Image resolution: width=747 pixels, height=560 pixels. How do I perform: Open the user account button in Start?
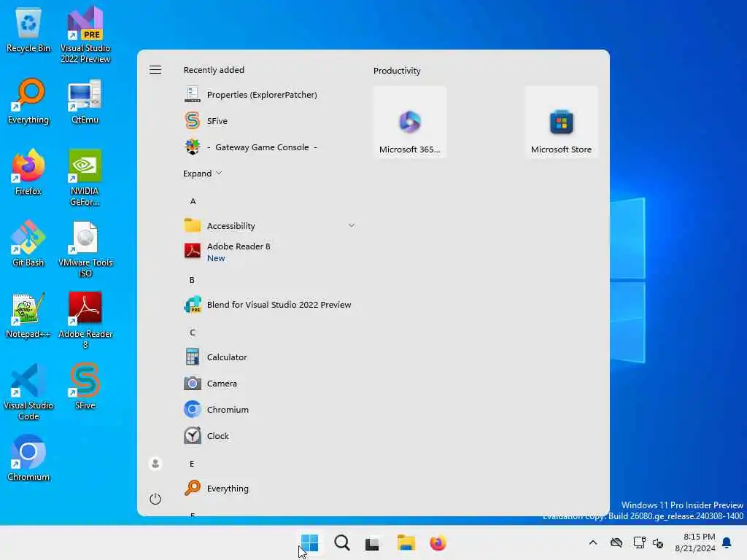155,463
